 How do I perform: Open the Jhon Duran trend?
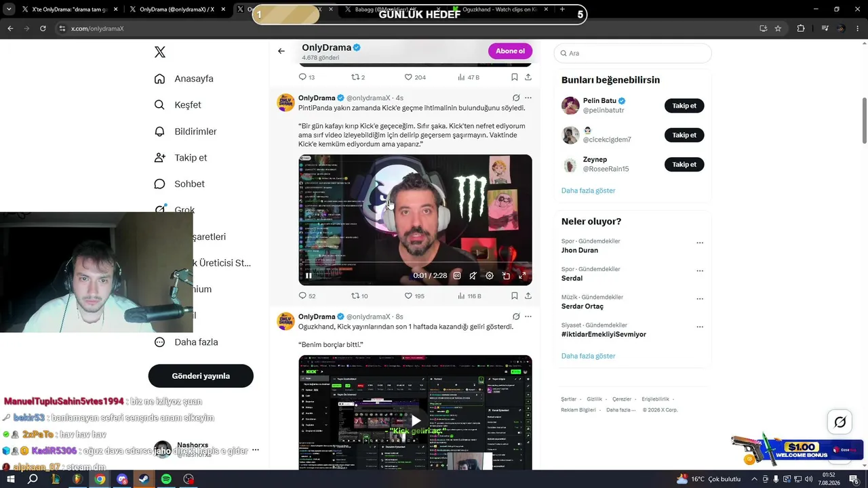point(580,250)
